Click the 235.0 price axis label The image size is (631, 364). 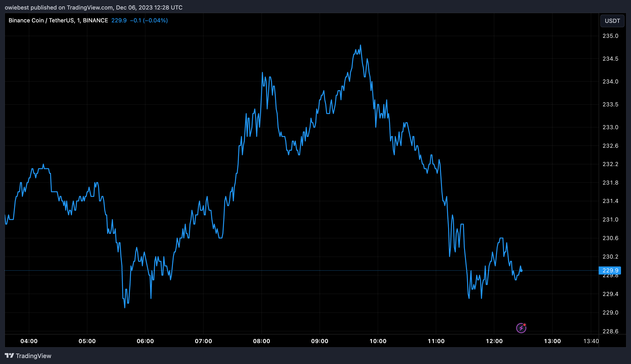click(x=610, y=36)
